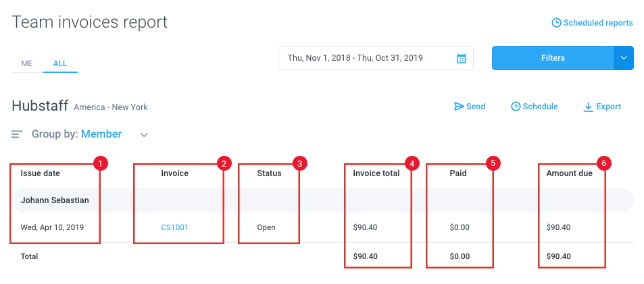Select the Johann Sebastian member row
644x284 pixels.
pyautogui.click(x=322, y=200)
